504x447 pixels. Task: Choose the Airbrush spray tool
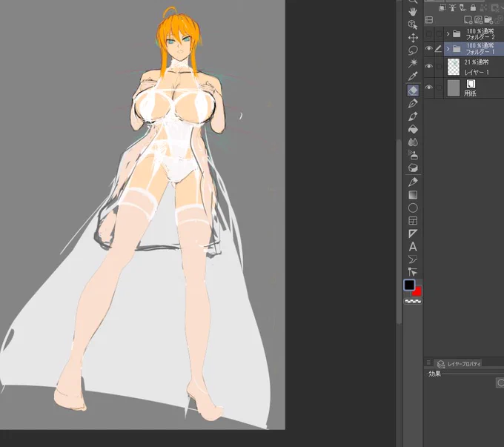[413, 155]
